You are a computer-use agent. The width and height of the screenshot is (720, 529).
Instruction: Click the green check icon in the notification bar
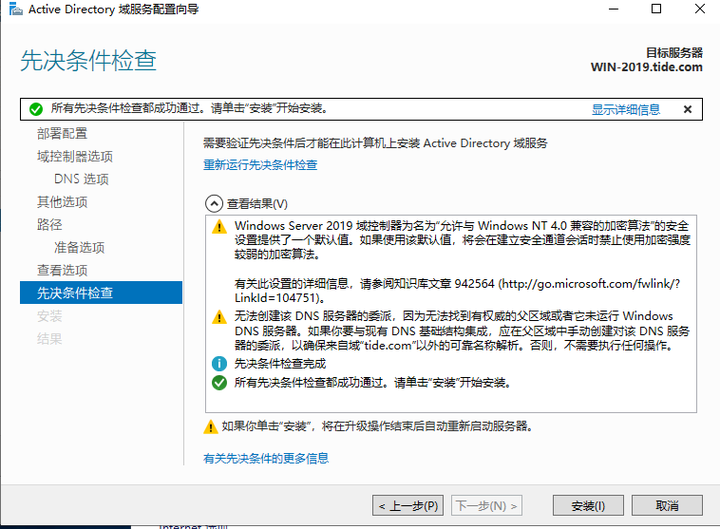pyautogui.click(x=36, y=109)
